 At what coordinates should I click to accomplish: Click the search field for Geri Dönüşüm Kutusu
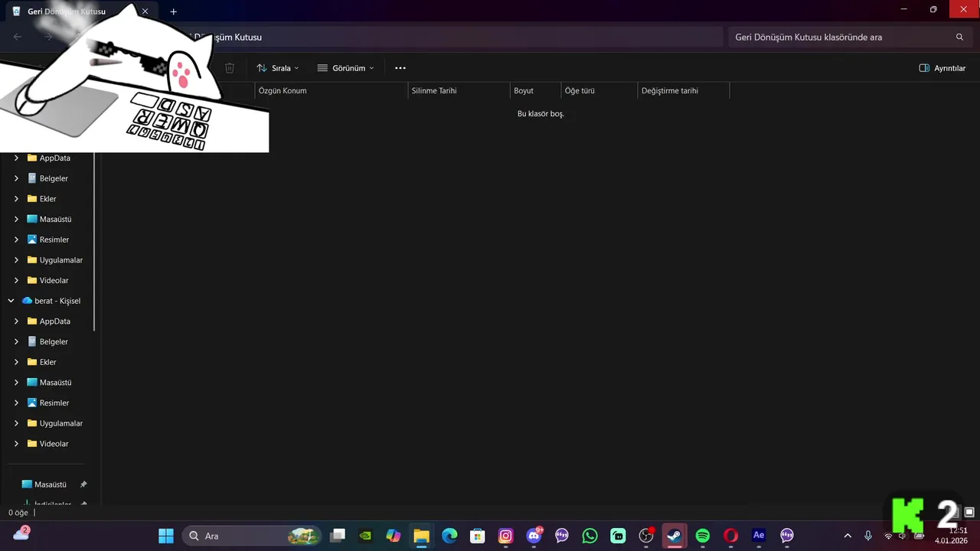tap(851, 37)
